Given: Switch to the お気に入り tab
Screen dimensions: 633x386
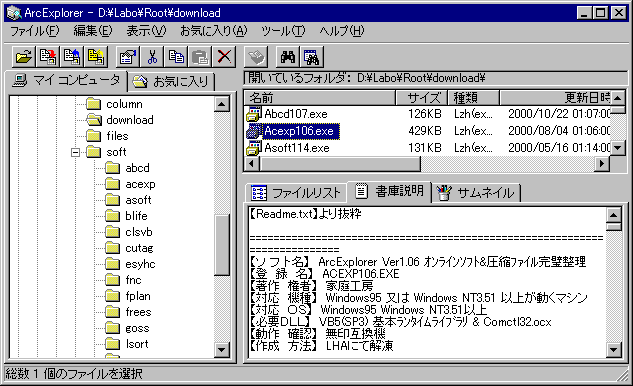Looking at the screenshot, I should tap(171, 82).
